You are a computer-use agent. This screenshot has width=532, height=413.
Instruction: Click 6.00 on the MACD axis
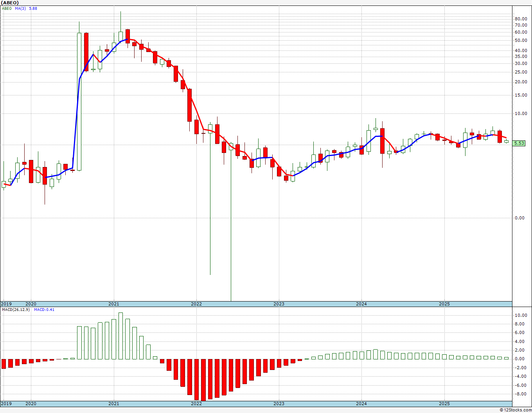[x=520, y=332]
